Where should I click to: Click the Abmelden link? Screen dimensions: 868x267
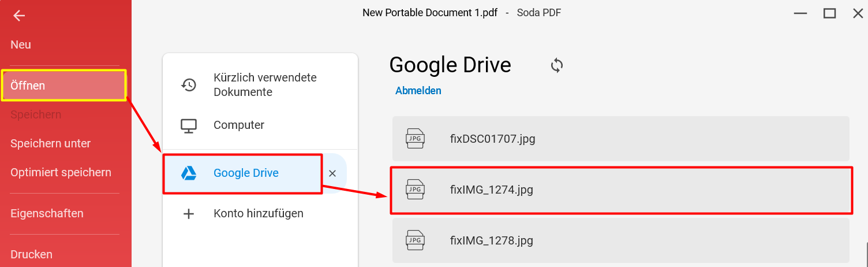coord(418,91)
